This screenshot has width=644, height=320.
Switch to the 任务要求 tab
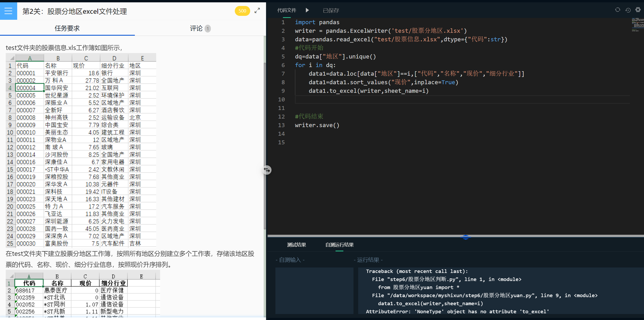(x=67, y=28)
